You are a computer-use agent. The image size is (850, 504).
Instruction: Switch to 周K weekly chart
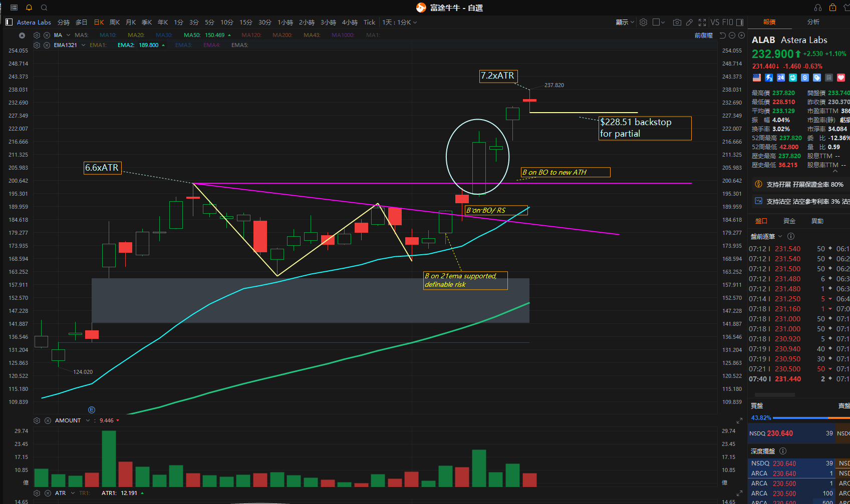115,22
